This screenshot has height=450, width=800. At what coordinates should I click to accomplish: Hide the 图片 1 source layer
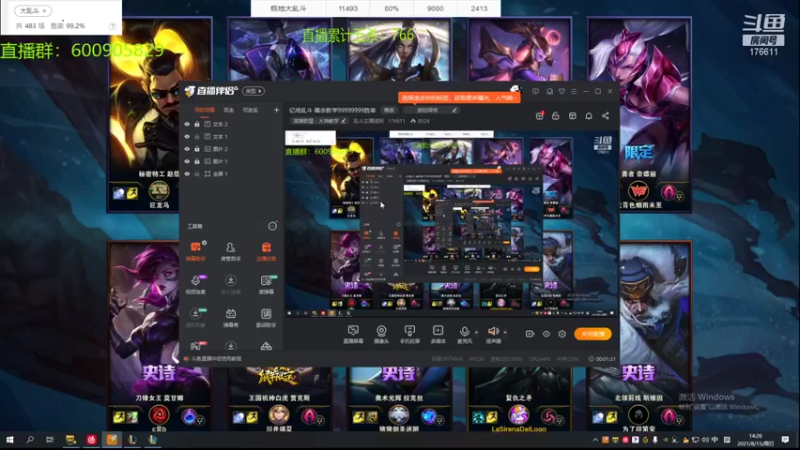click(x=187, y=161)
